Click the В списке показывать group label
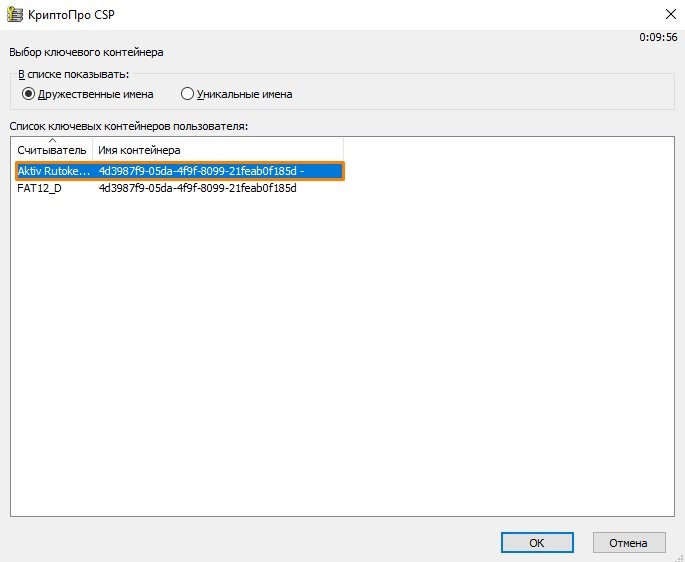Screen dimensions: 685x562 (73, 74)
